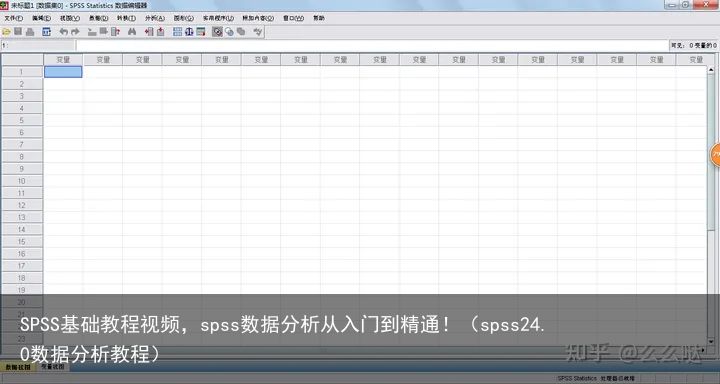Click the Weight cases scale icon
The height and width of the screenshot is (384, 720).
click(189, 32)
